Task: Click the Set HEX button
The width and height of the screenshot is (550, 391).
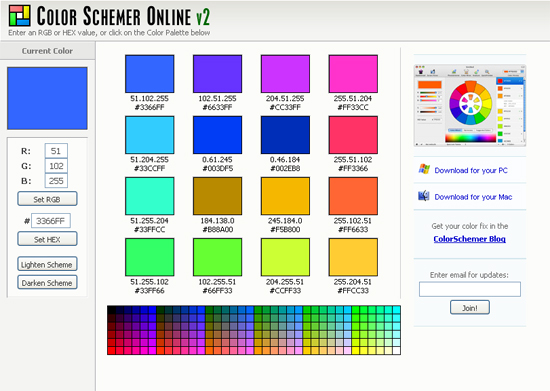Action: click(x=47, y=239)
